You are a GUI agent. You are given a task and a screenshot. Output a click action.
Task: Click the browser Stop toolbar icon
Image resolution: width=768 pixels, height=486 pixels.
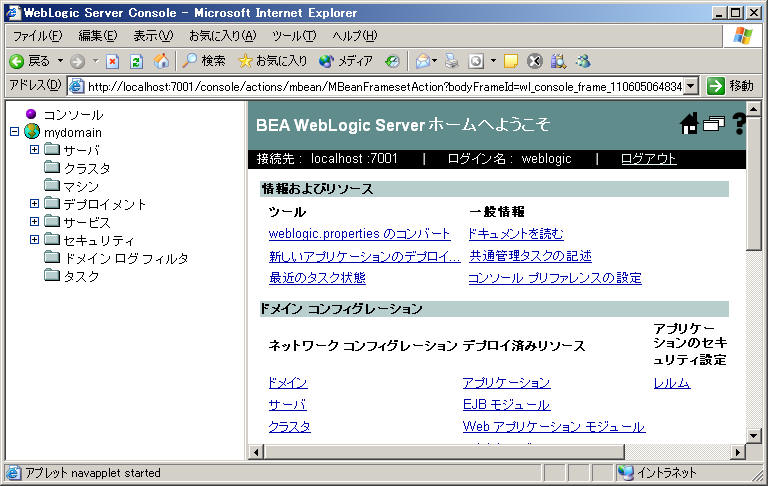click(x=113, y=61)
